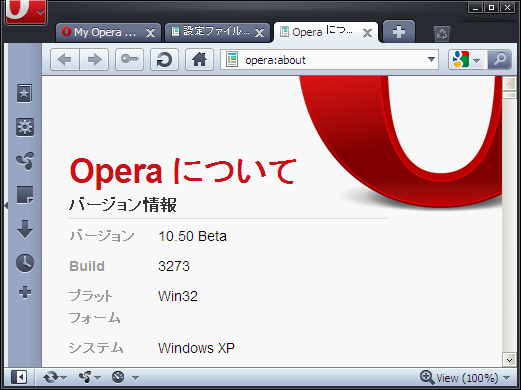521x390 pixels.
Task: Click the 'システム' label
Action: point(96,348)
